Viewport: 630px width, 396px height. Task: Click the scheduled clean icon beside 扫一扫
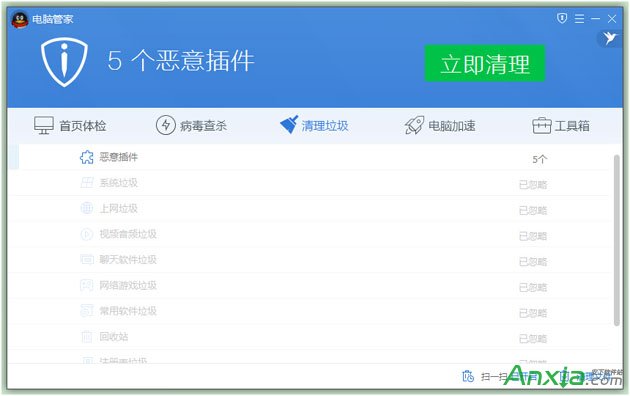(468, 376)
